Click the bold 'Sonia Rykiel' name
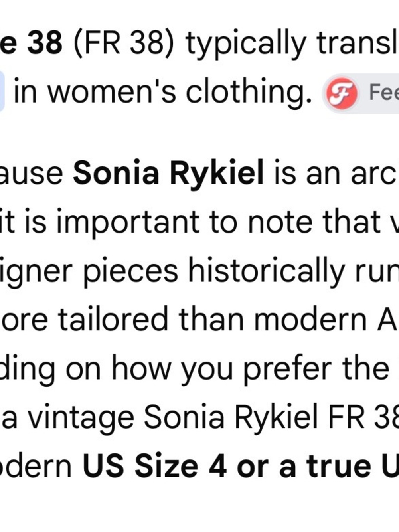 point(168,173)
